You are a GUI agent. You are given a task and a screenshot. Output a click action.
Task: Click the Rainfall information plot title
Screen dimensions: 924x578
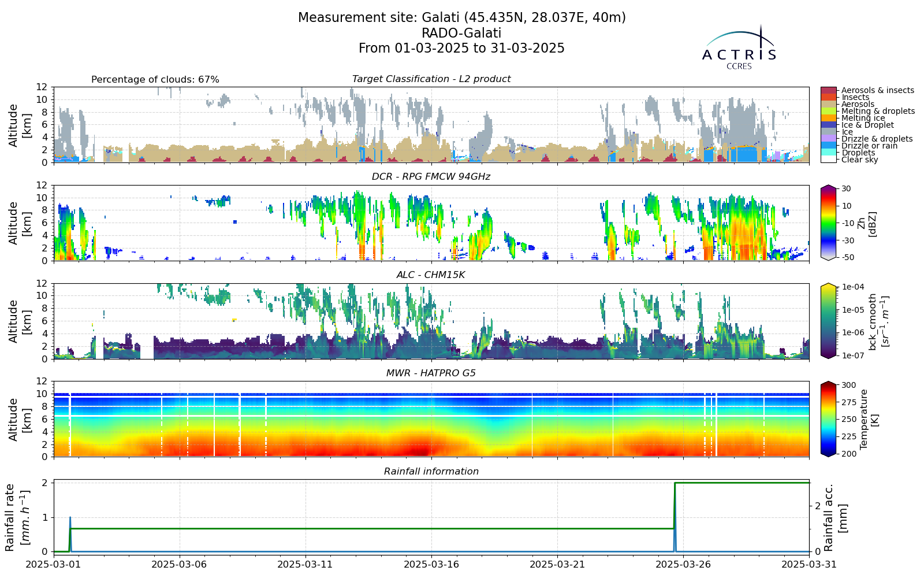431,472
